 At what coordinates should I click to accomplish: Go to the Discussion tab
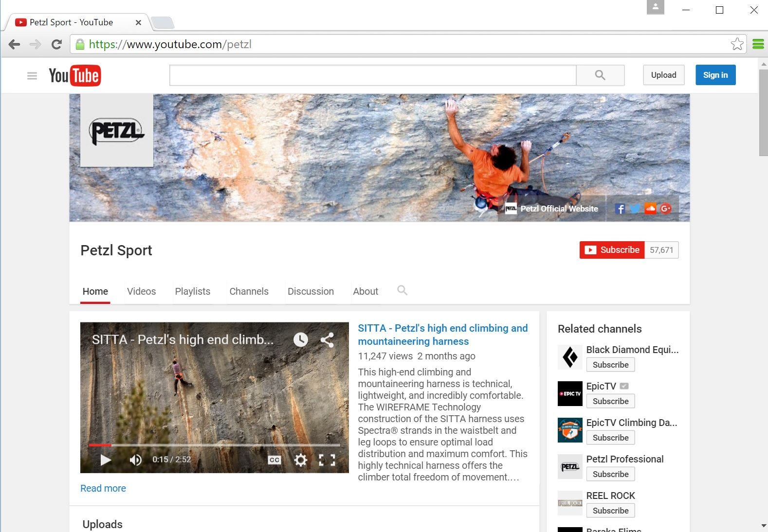coord(311,291)
